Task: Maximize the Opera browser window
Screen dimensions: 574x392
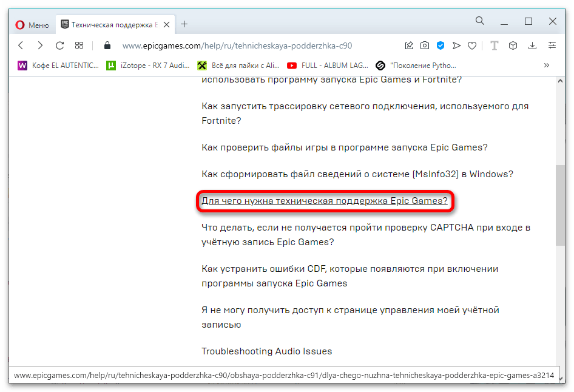Action: (528, 22)
